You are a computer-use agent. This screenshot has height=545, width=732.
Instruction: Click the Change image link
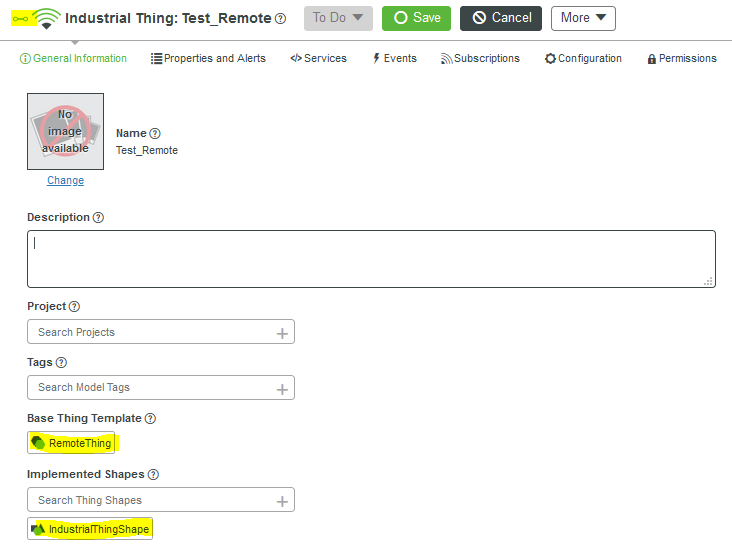tap(65, 181)
